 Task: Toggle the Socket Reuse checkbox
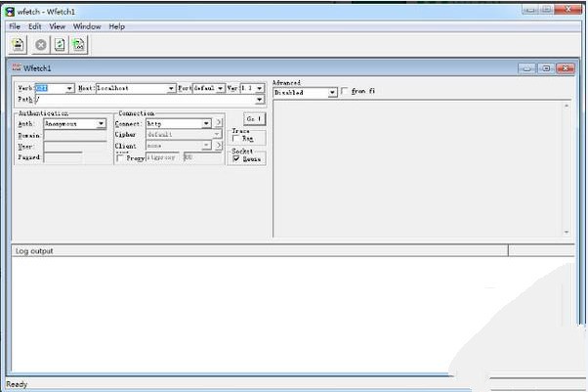(x=236, y=158)
